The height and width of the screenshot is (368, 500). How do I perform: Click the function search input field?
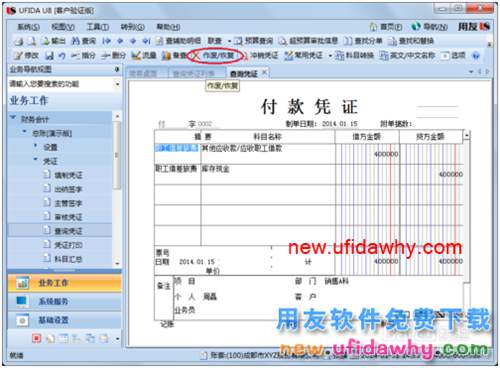[x=61, y=84]
